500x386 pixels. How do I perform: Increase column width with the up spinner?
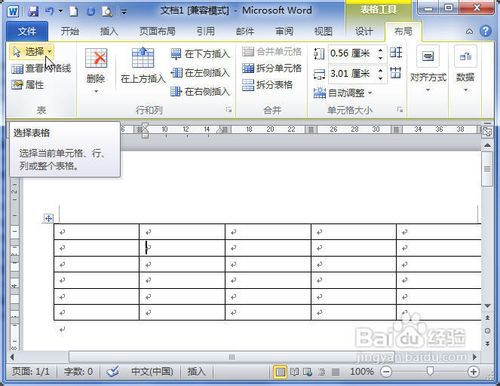[381, 70]
